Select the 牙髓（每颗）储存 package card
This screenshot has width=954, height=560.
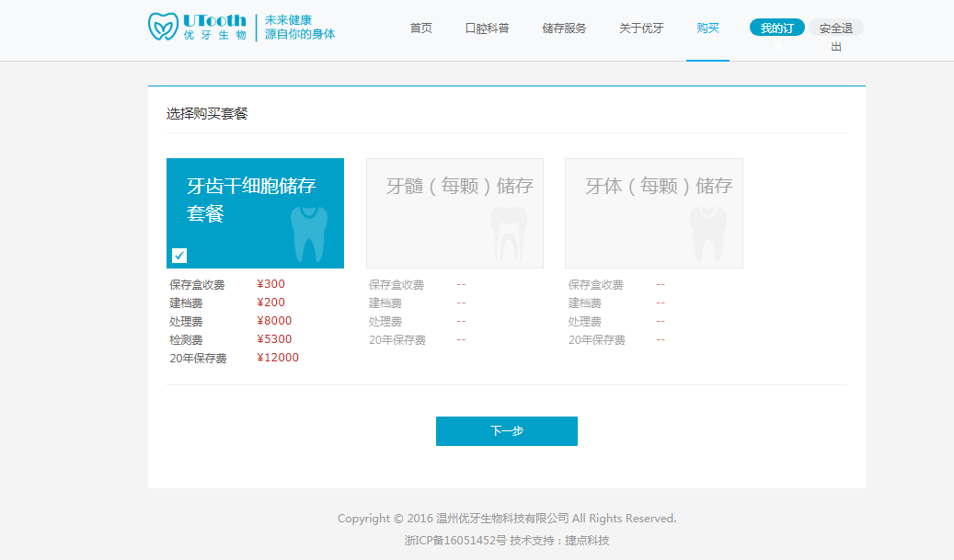[454, 212]
